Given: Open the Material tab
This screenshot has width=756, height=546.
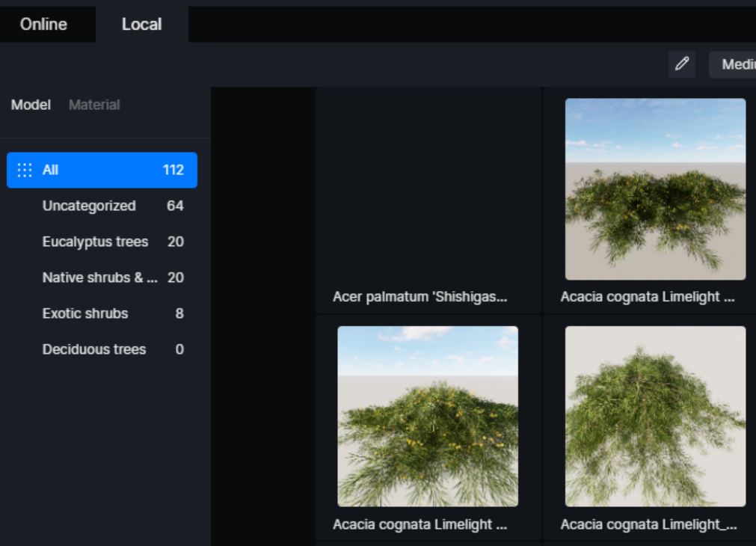Looking at the screenshot, I should click(94, 105).
